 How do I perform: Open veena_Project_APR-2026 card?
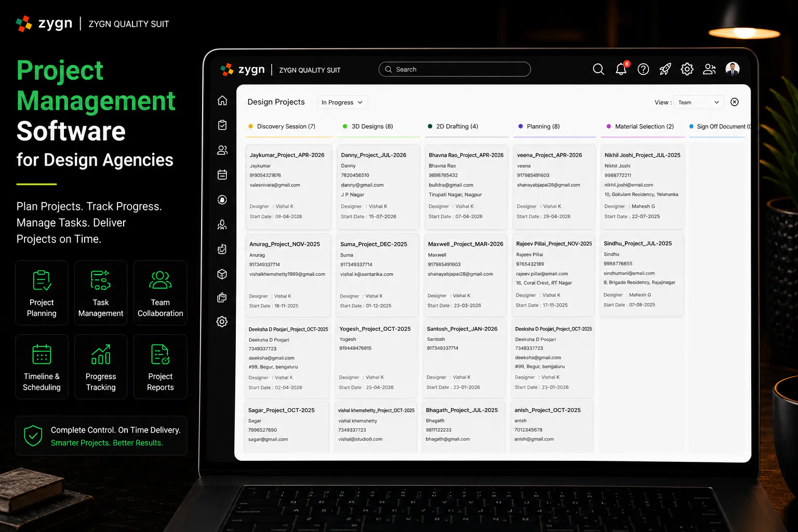point(554,187)
